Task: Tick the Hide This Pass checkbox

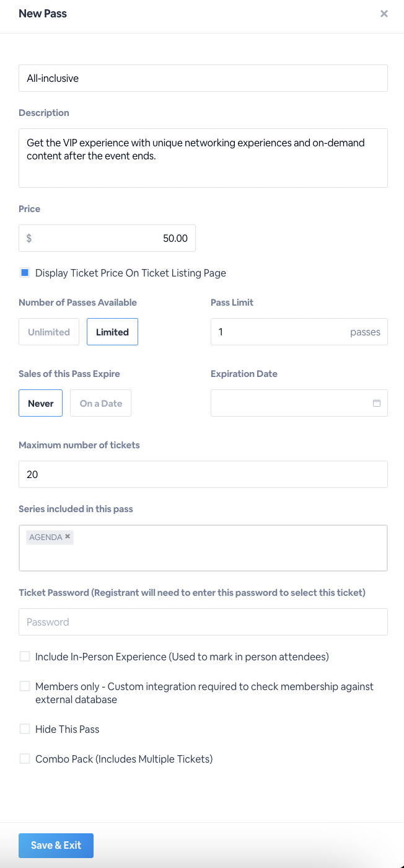Action: 25,729
